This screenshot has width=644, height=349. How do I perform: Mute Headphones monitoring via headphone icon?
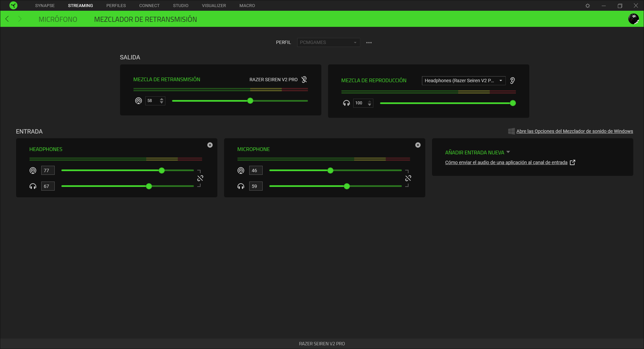[33, 186]
